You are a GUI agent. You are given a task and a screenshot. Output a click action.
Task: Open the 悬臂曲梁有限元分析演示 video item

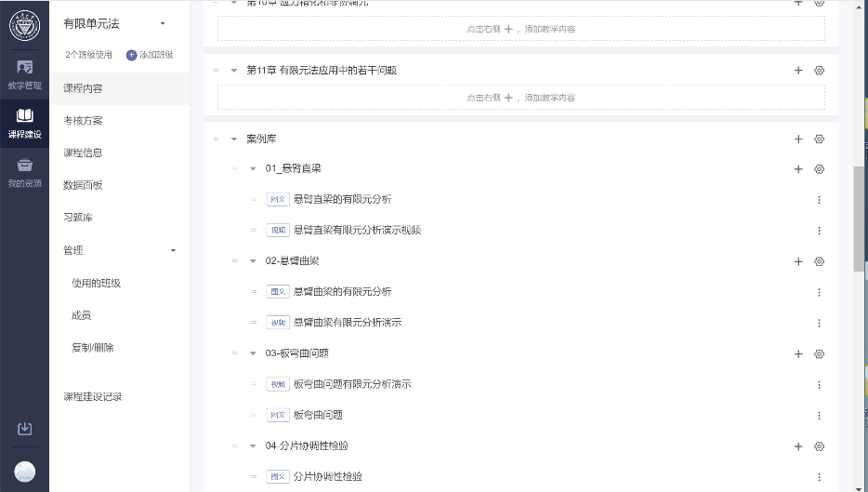coord(347,323)
